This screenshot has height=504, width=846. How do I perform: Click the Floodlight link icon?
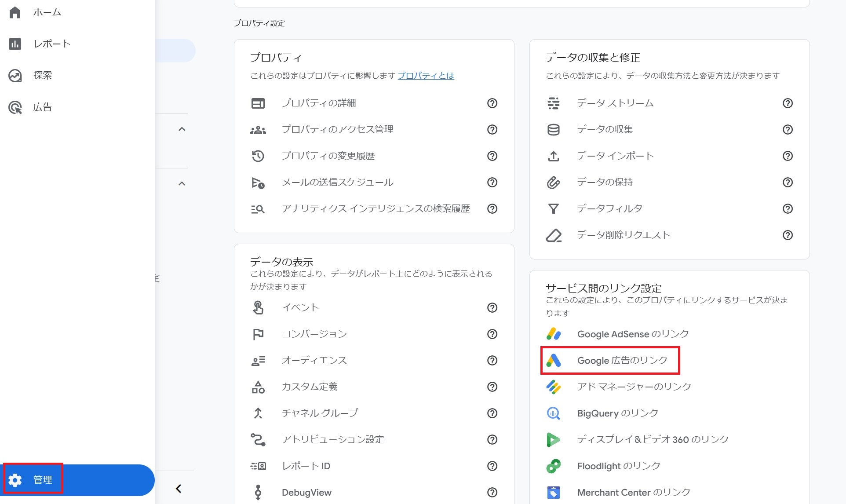point(554,466)
